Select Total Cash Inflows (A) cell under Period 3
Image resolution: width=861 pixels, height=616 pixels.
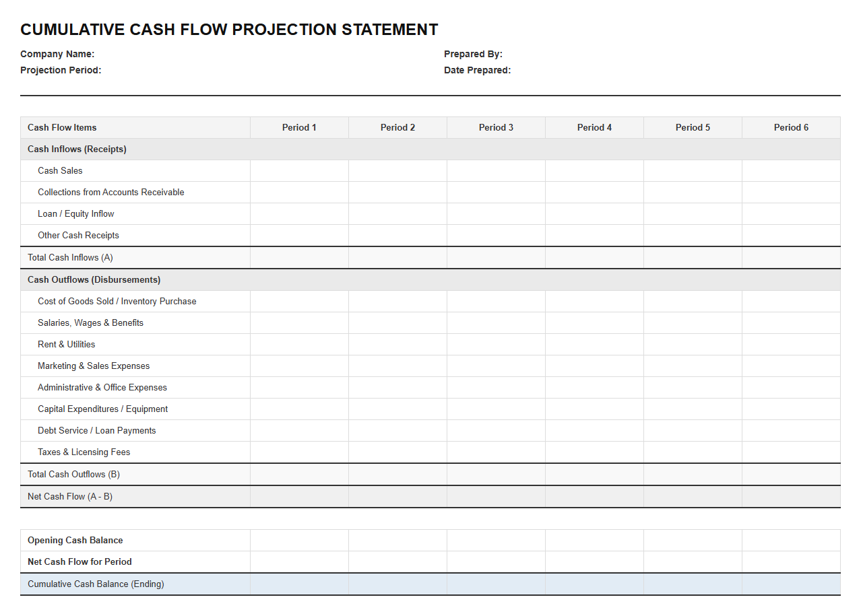click(496, 257)
